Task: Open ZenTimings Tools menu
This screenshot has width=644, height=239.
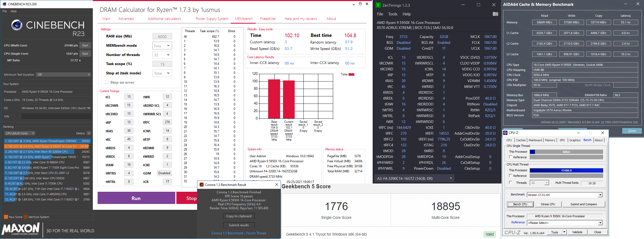Action: point(393,14)
